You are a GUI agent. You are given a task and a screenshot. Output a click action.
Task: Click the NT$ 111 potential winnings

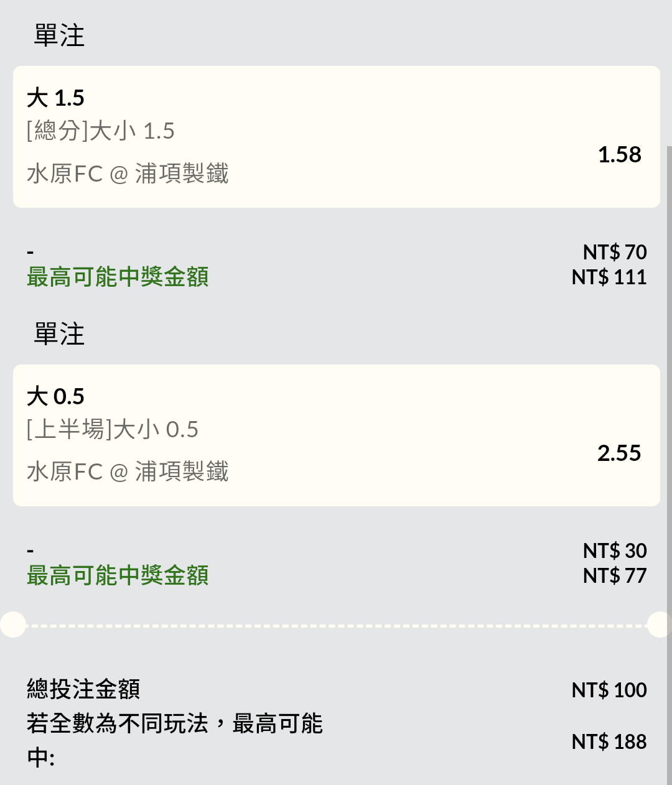pos(609,277)
